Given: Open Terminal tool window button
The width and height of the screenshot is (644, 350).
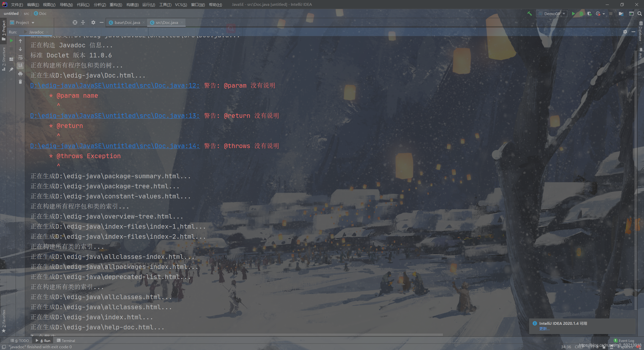Looking at the screenshot, I should pos(66,340).
